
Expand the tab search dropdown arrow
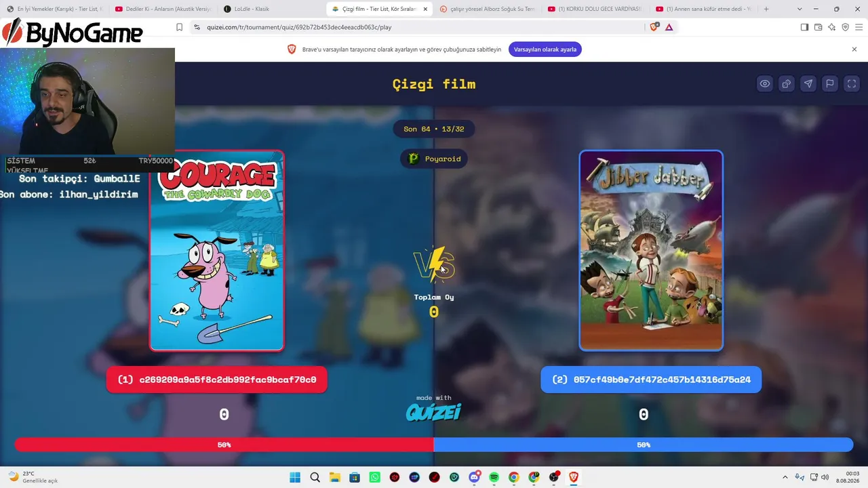coord(800,9)
